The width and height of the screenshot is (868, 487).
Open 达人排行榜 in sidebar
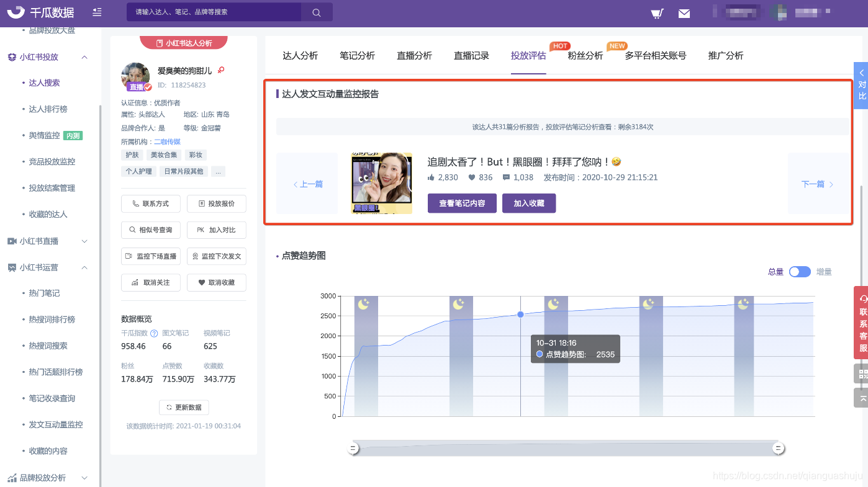[48, 109]
